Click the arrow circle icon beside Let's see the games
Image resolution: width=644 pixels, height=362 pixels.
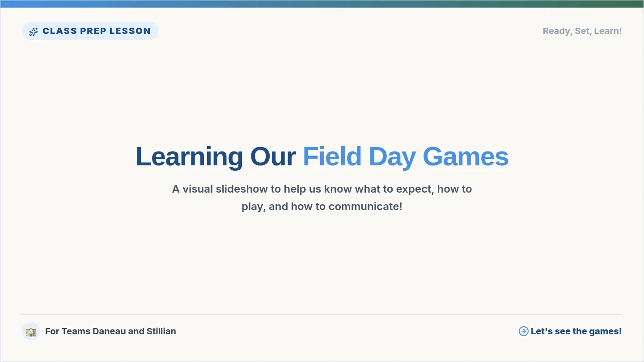click(523, 331)
